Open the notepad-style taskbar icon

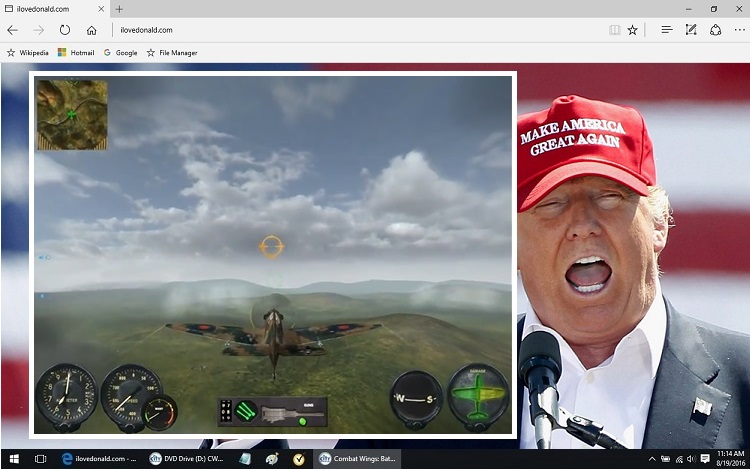coord(245,459)
